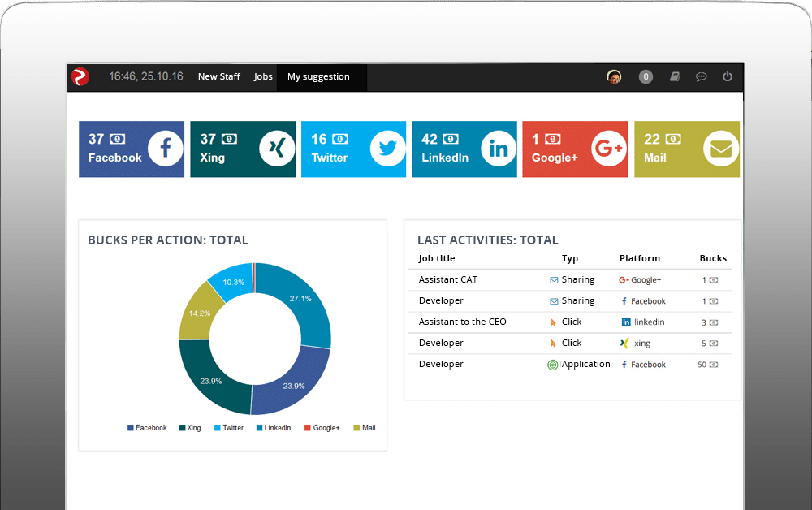Click the red app logo in navbar
The image size is (812, 510).
click(80, 76)
